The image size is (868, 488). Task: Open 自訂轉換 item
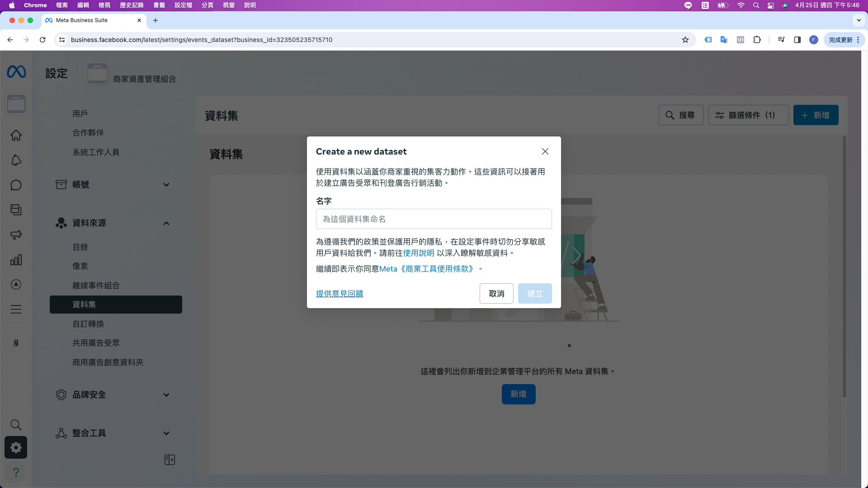[88, 324]
